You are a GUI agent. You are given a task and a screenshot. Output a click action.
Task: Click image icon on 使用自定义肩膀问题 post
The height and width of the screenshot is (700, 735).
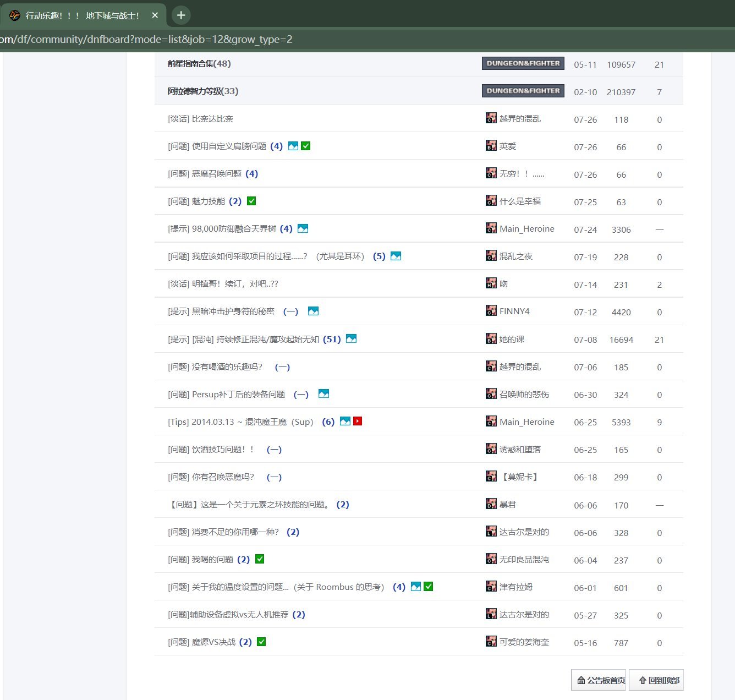293,146
